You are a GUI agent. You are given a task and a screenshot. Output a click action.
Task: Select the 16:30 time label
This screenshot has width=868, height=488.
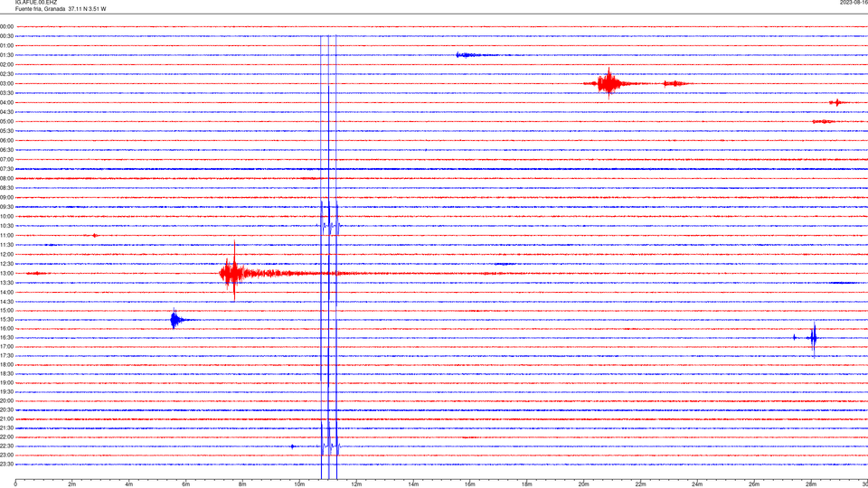[6, 337]
